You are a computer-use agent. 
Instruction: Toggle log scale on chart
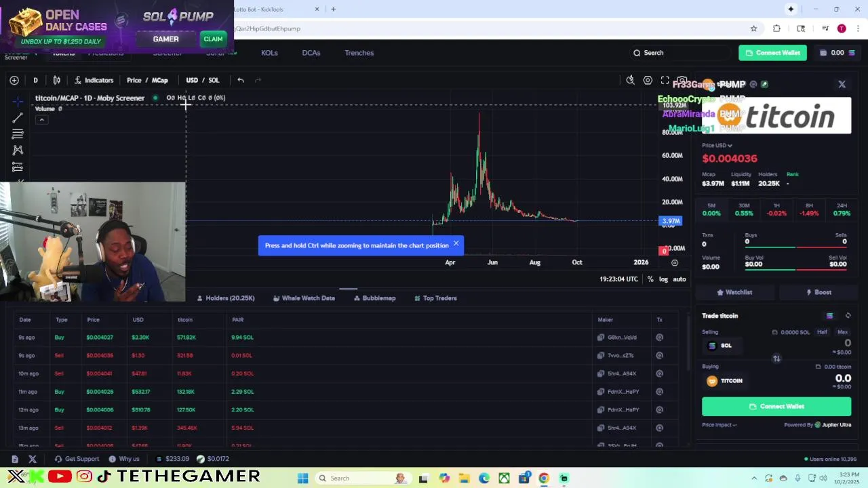click(663, 279)
